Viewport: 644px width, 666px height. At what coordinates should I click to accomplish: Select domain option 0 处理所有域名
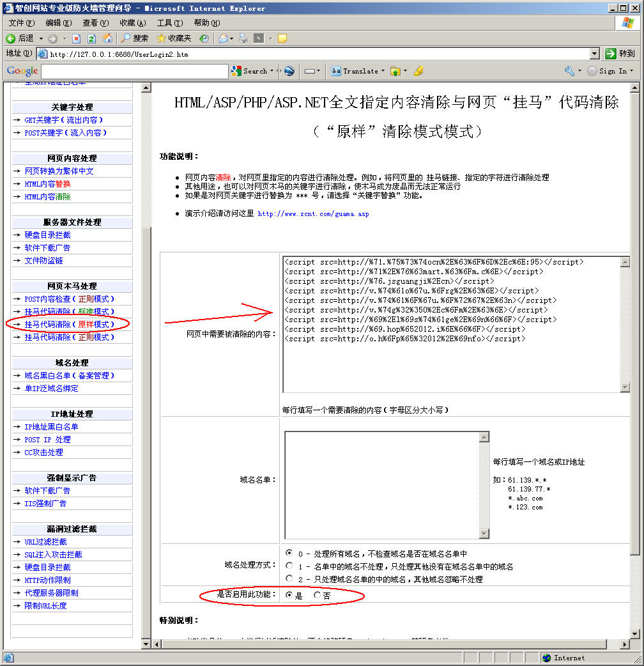click(x=289, y=553)
